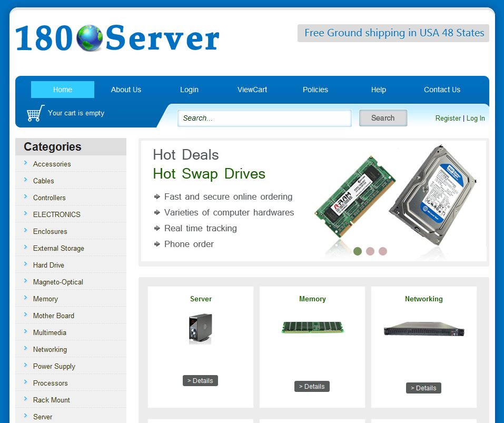The height and width of the screenshot is (423, 504).
Task: Click the Server product image
Action: click(200, 329)
